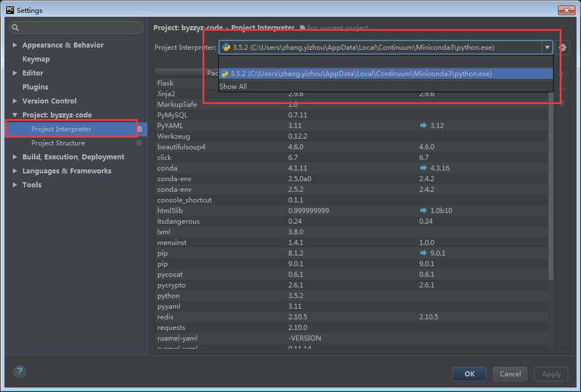The width and height of the screenshot is (581, 392).
Task: Select the itsdangerous package row
Action: (352, 221)
